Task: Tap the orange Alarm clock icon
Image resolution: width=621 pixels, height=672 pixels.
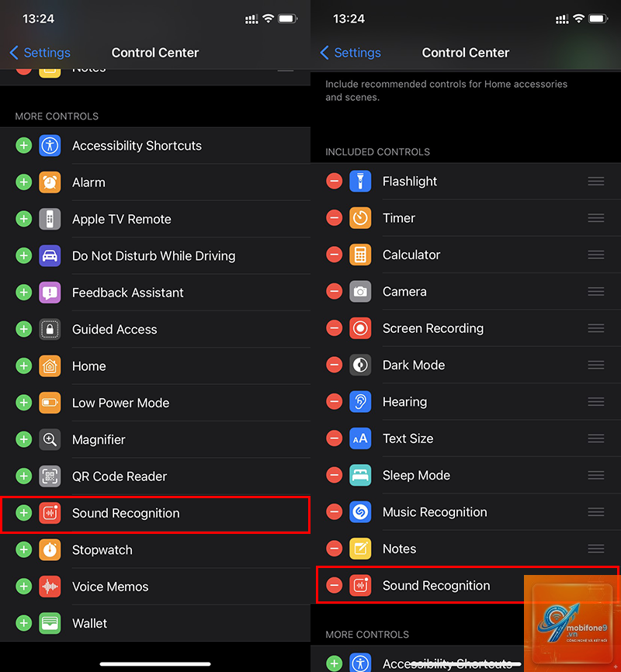Action: click(50, 182)
